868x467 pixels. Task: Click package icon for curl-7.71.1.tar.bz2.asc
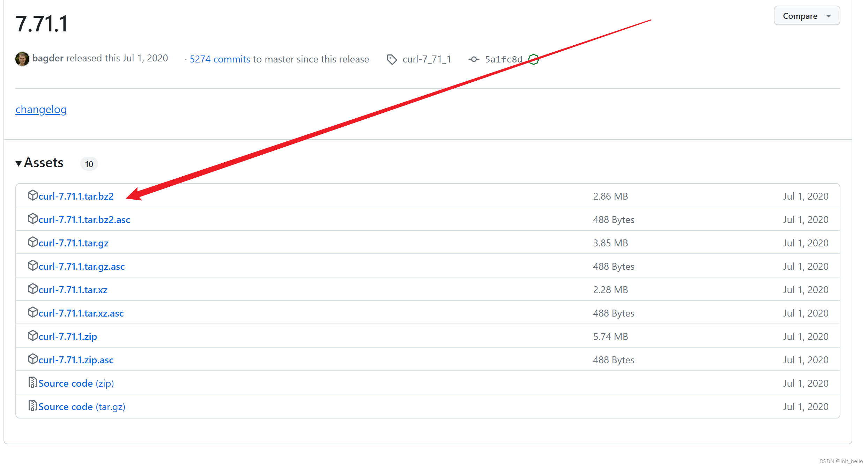(x=32, y=218)
